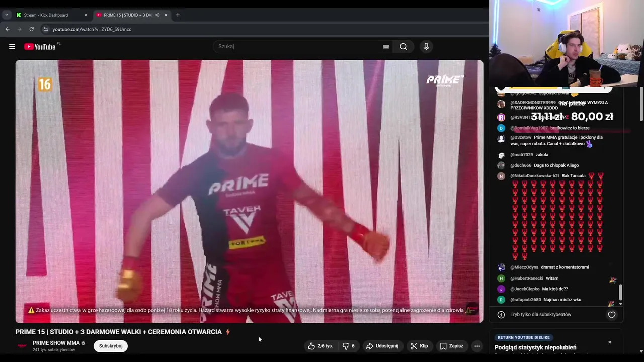Image resolution: width=644 pixels, height=362 pixels.
Task: Open a new browser tab
Action: tap(178, 15)
